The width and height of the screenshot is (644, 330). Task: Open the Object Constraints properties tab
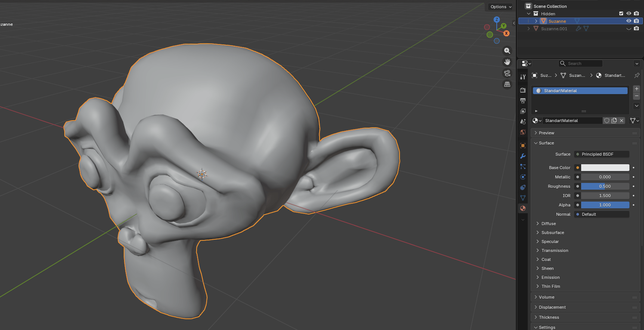[523, 187]
